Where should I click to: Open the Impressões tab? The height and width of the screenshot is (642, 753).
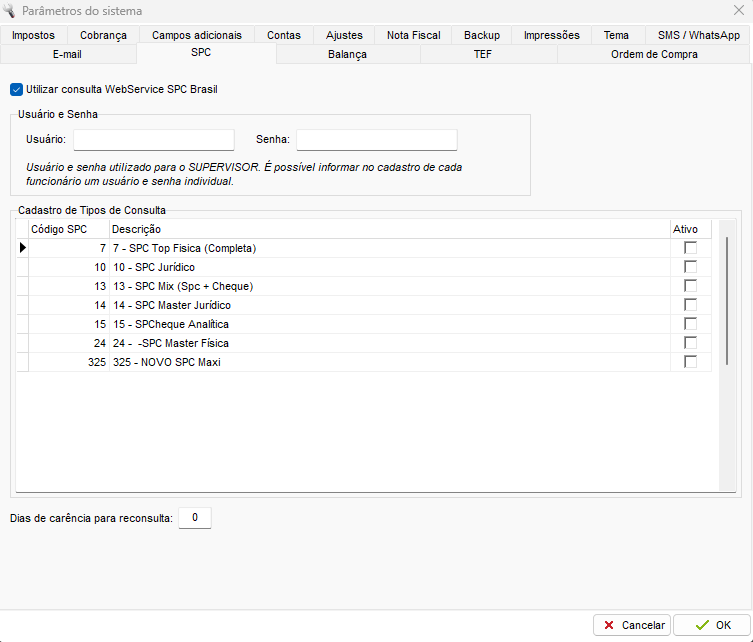pyautogui.click(x=551, y=35)
